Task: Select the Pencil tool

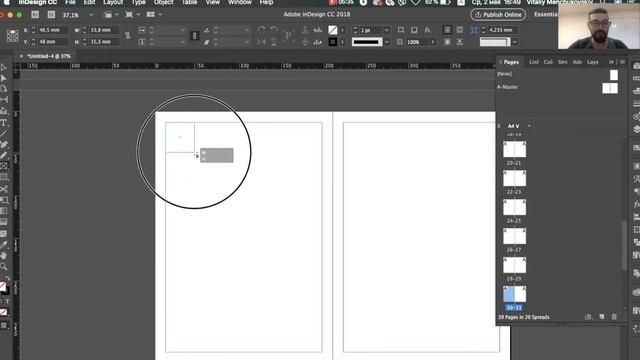Action: (4, 156)
